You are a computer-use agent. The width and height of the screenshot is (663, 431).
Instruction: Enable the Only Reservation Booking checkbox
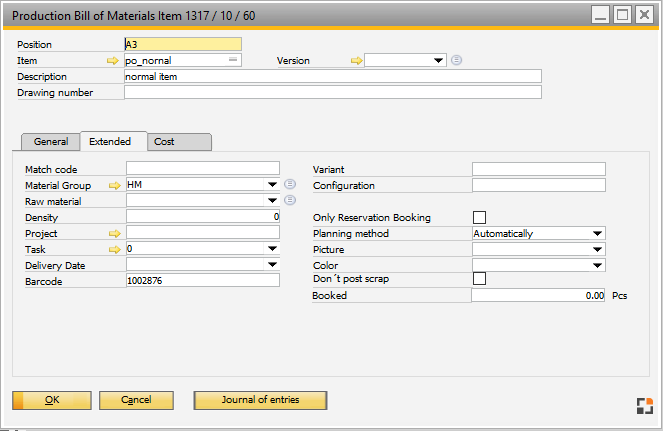(x=479, y=217)
